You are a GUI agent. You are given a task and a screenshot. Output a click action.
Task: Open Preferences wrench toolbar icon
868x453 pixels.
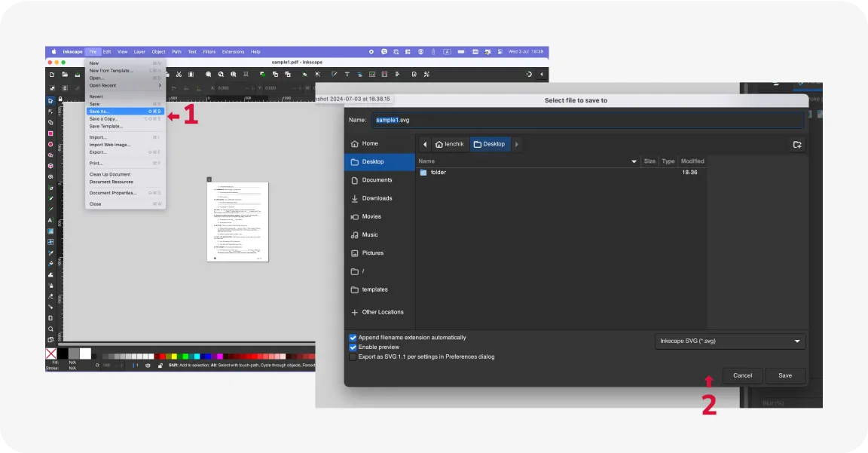pyautogui.click(x=426, y=74)
